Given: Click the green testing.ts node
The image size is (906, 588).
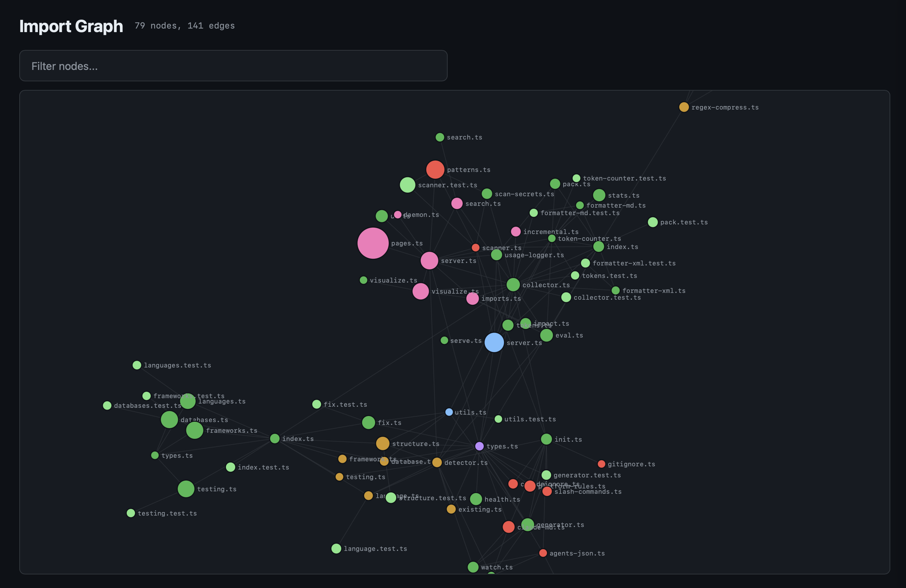Looking at the screenshot, I should pyautogui.click(x=185, y=489).
